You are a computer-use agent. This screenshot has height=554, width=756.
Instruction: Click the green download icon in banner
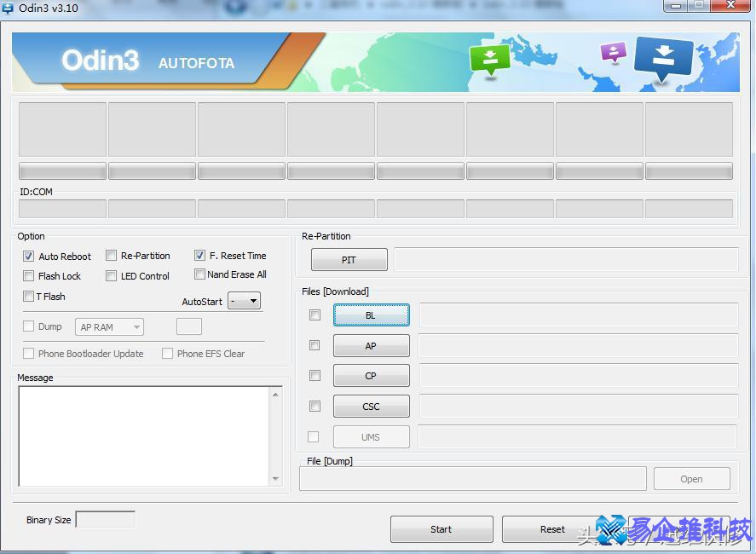point(489,60)
